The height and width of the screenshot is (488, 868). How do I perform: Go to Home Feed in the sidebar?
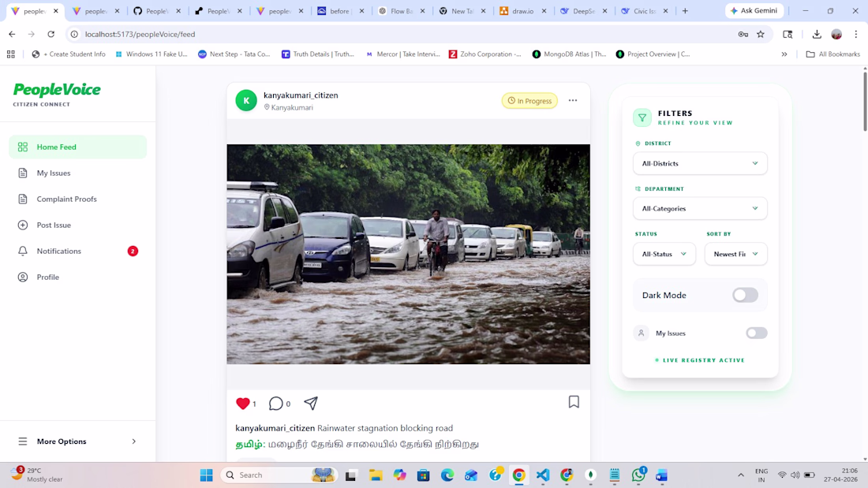tap(77, 147)
